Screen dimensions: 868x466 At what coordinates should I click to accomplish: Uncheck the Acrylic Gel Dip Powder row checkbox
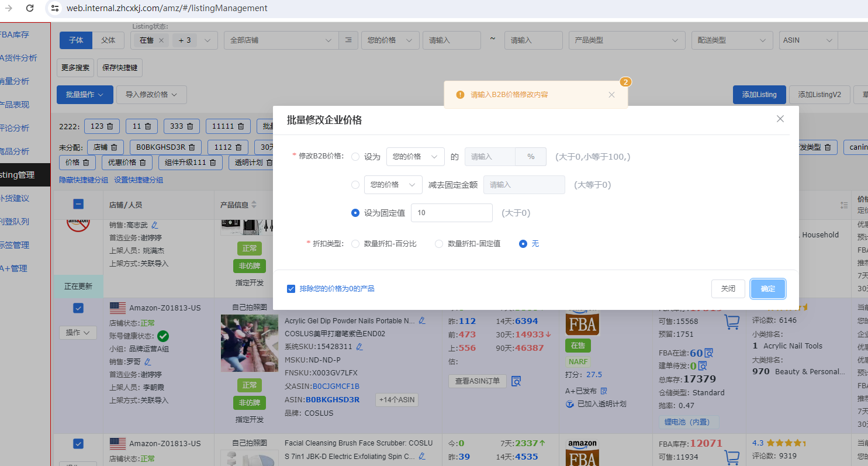click(x=78, y=308)
